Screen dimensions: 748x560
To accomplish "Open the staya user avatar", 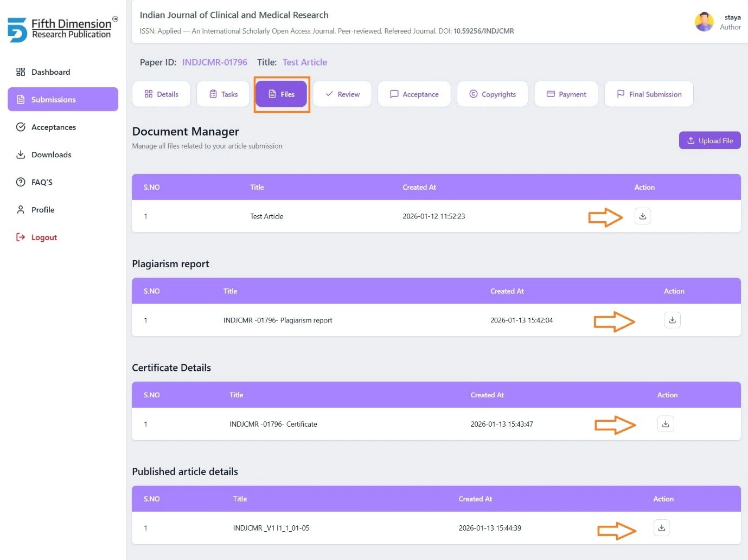I will click(x=704, y=22).
